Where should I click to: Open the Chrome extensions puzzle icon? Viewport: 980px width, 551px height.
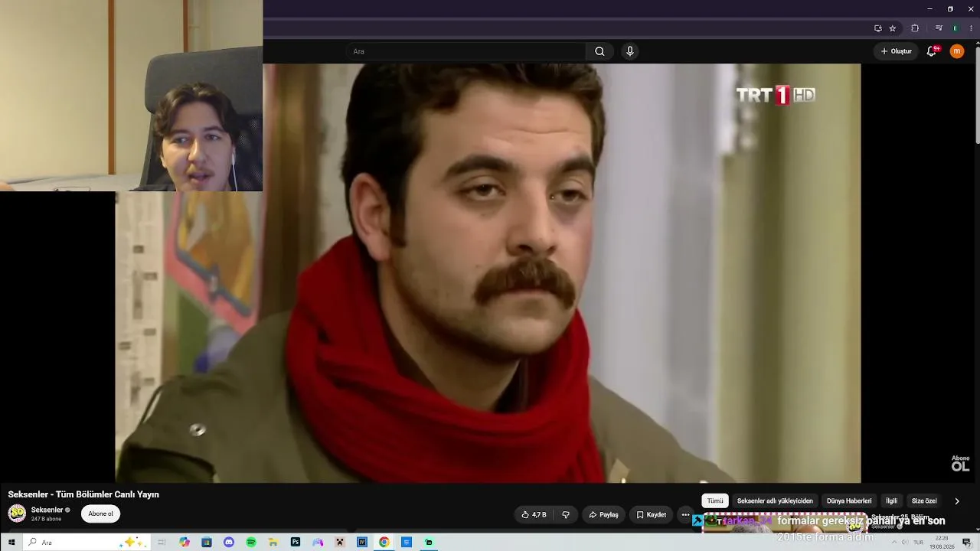coord(915,28)
